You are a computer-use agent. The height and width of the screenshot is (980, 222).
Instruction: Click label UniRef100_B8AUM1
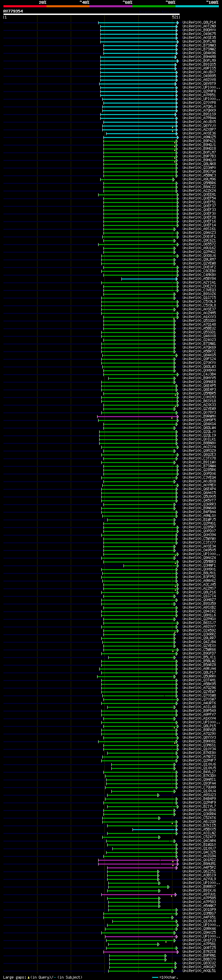coord(199,864)
